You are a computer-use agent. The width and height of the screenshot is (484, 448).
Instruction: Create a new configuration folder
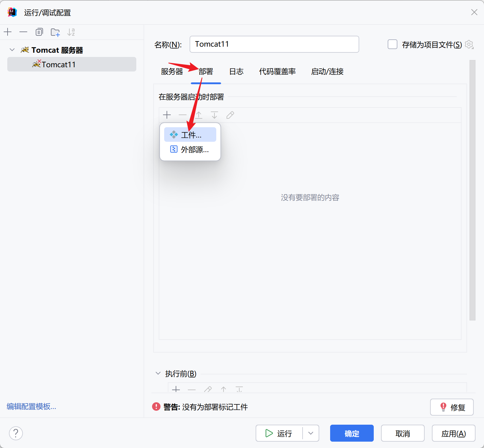coord(55,32)
